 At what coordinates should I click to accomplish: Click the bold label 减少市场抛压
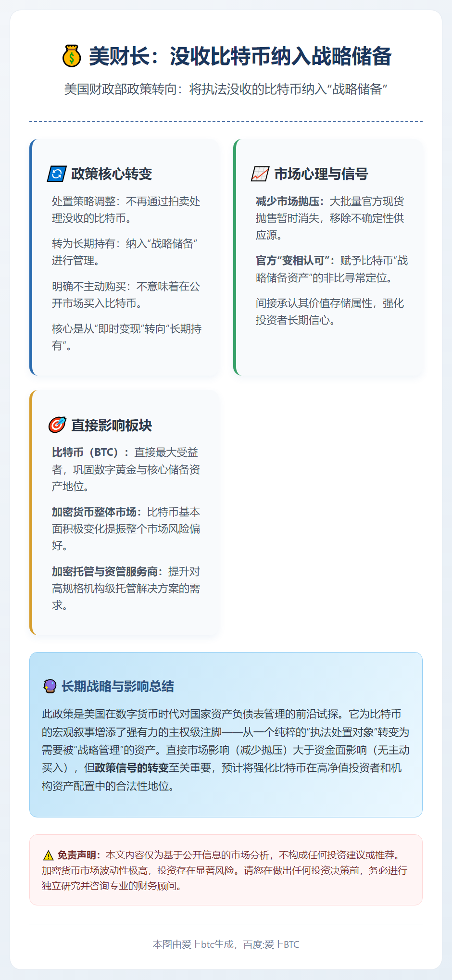tap(290, 201)
